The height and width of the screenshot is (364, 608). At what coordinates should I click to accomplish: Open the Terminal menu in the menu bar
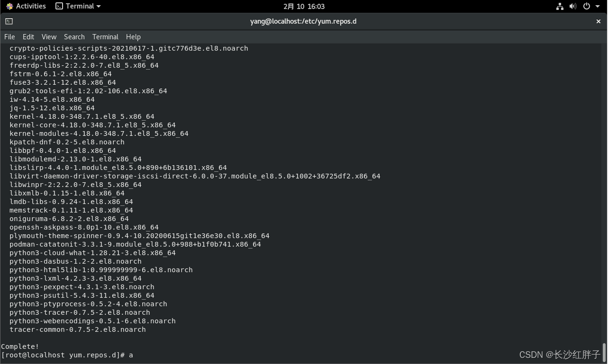105,37
